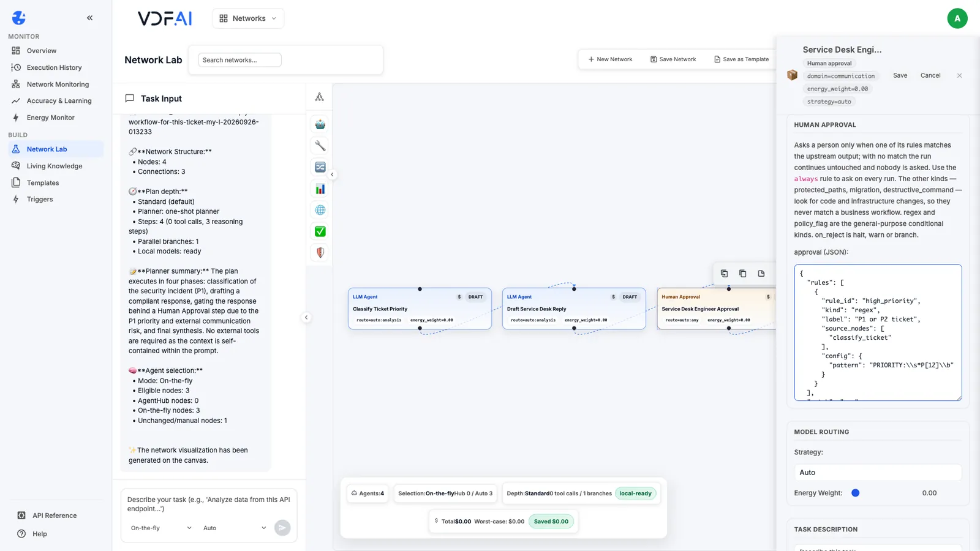Screen dimensions: 980x551
Task: Click the send task arrow button
Action: [x=282, y=528]
